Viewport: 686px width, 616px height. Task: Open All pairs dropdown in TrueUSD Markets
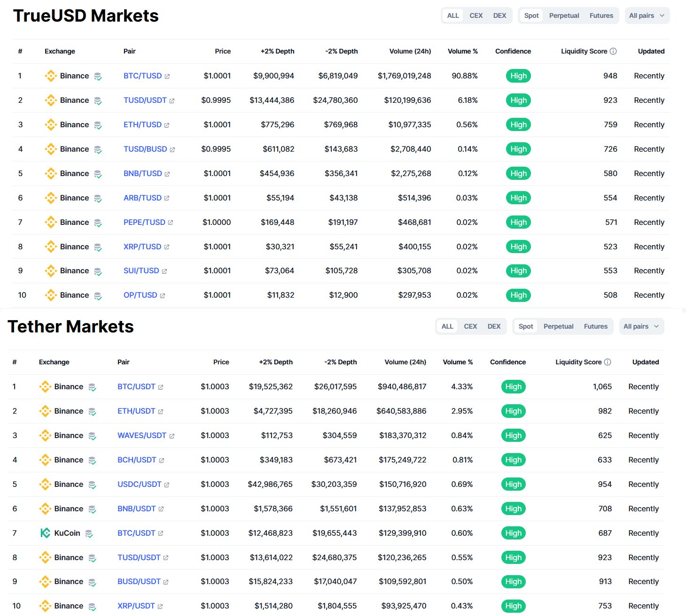(x=647, y=15)
